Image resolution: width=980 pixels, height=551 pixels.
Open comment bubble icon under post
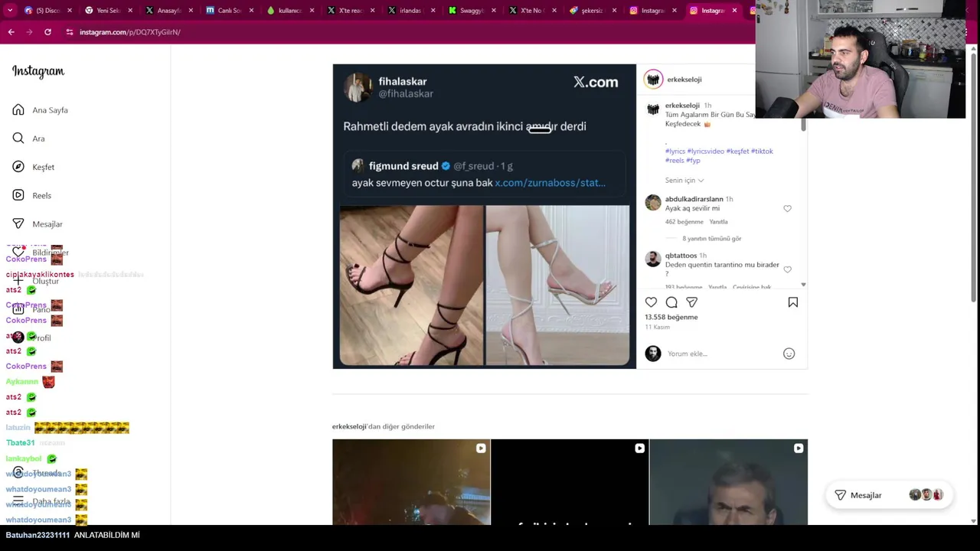coord(671,302)
